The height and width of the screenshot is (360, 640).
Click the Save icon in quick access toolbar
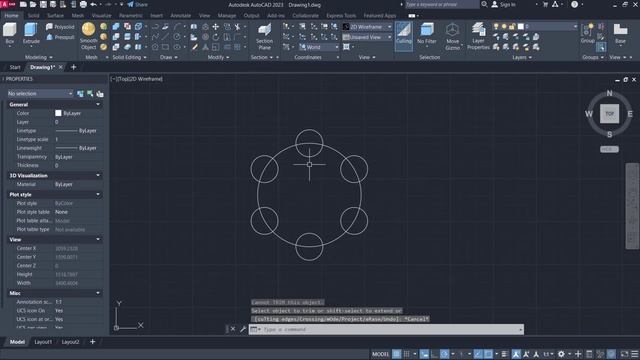click(43, 4)
